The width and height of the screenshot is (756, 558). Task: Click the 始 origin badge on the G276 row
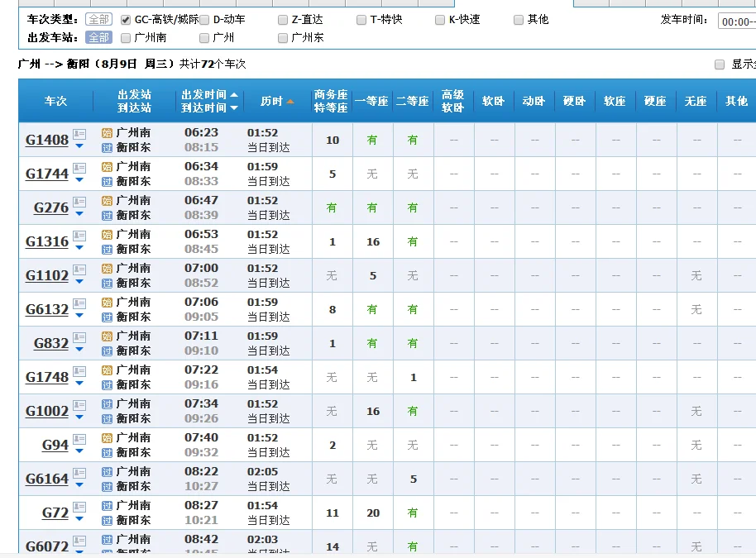[x=107, y=201]
